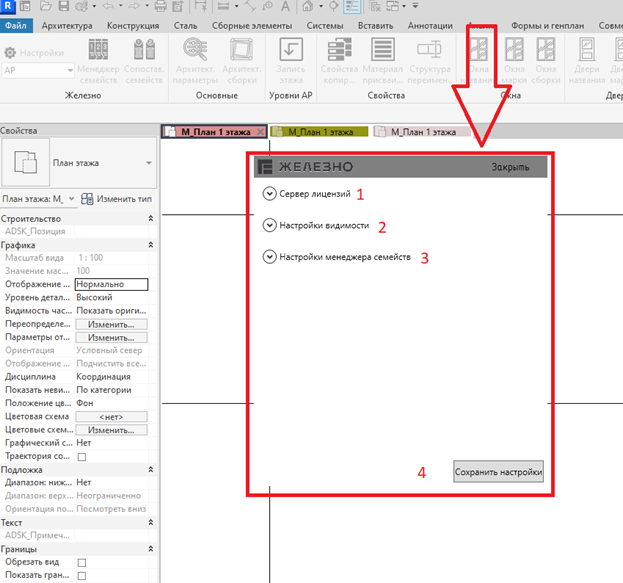Click the Undo arrow in quick access toolbar
The width and height of the screenshot is (623, 583).
(108, 6)
